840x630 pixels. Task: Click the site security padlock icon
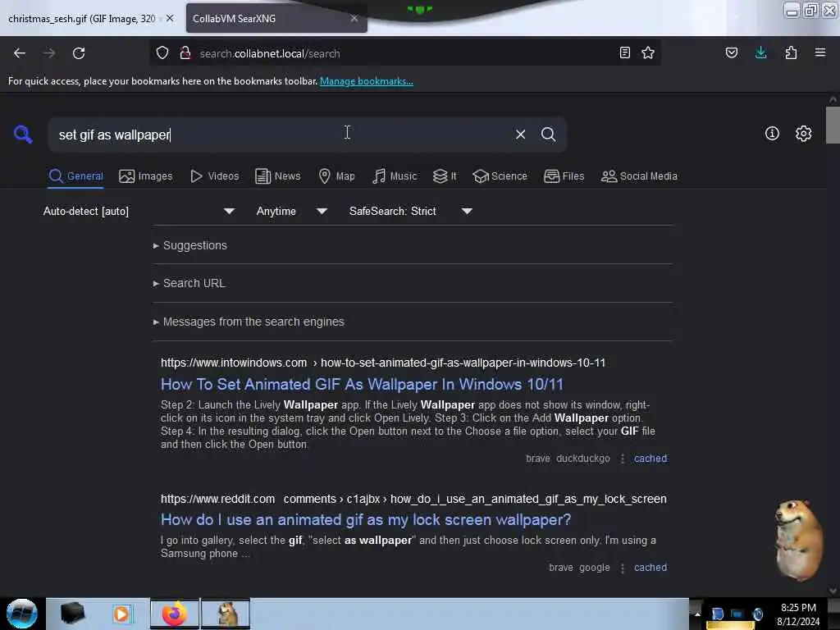pos(185,52)
